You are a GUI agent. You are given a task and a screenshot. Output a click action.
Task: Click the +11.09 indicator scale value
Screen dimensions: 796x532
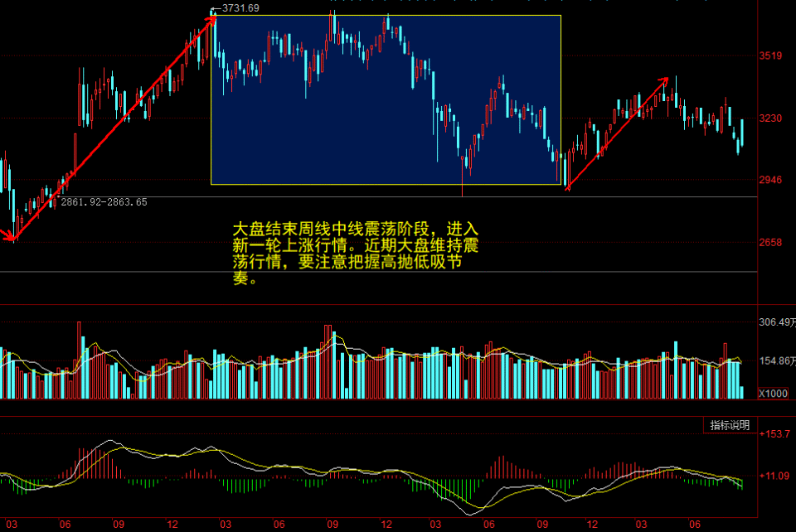775,476
